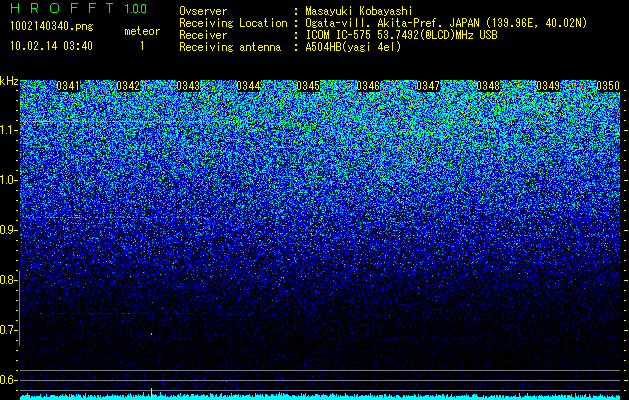This screenshot has width=629, height=400.
Task: Click the 0.8 frequency axis label
Action: [7, 280]
